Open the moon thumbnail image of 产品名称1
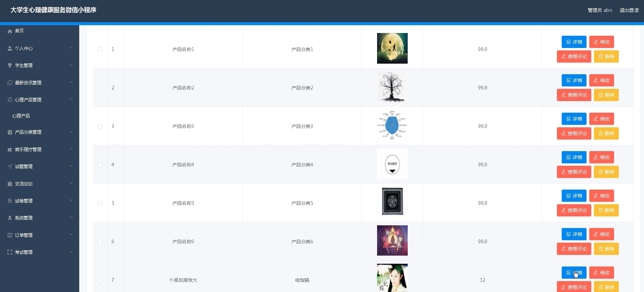644x292 pixels. (392, 48)
